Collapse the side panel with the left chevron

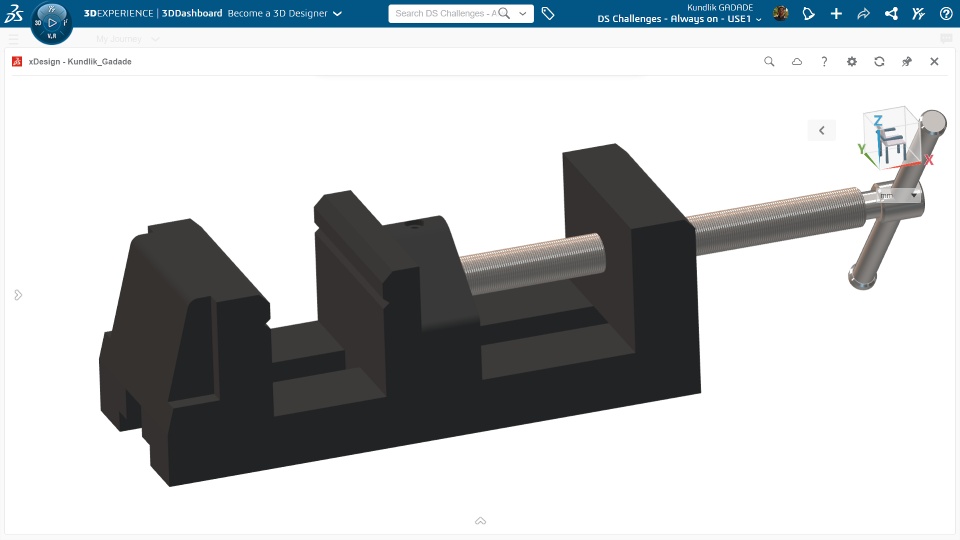[822, 130]
